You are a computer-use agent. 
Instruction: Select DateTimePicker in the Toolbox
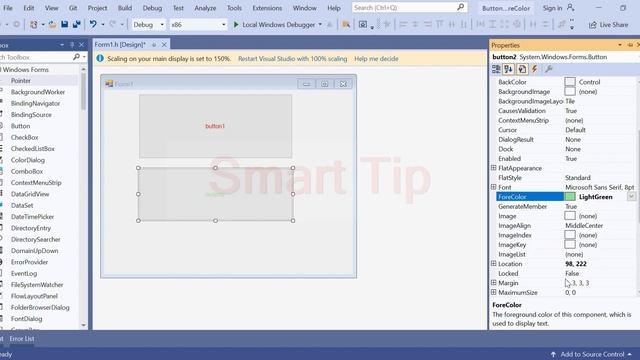32,217
